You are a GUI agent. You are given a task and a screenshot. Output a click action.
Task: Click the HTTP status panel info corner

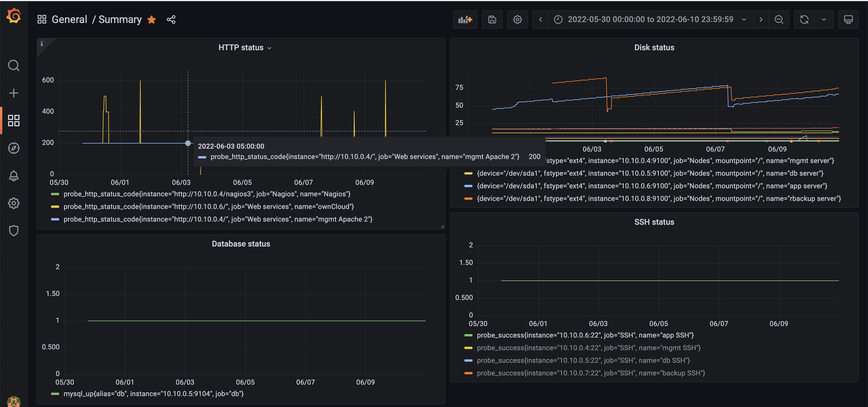pos(42,43)
